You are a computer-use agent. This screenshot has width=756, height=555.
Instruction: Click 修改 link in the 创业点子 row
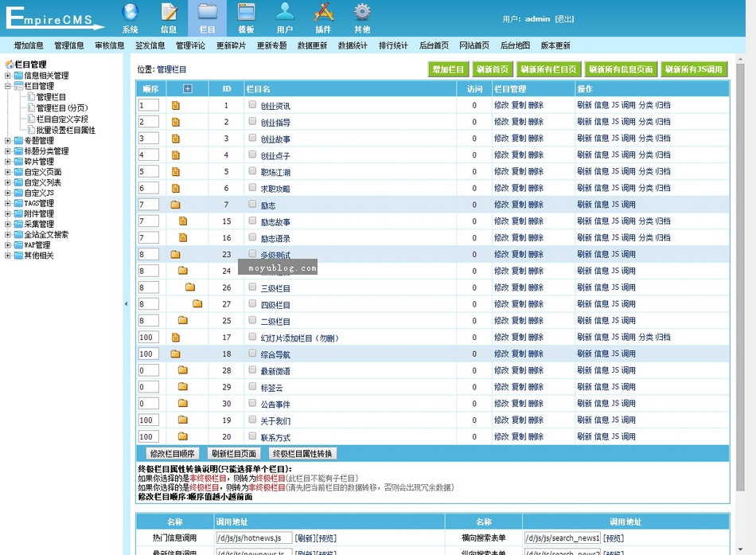tap(501, 155)
